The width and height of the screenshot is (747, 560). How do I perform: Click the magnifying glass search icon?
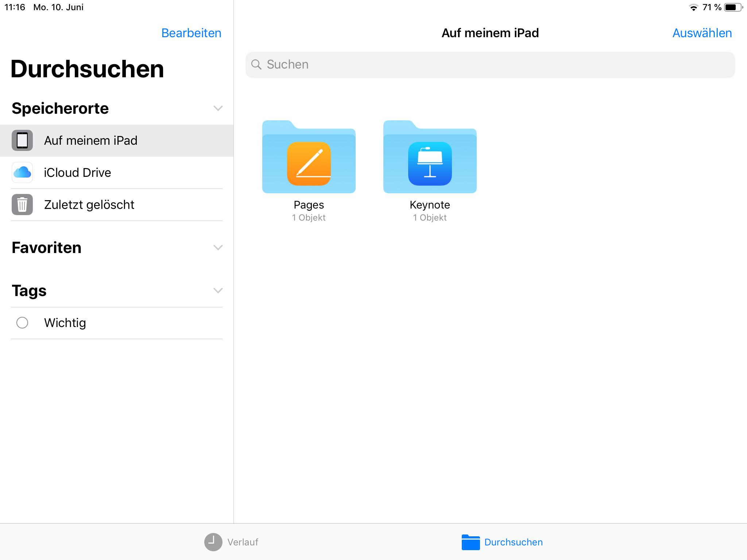[256, 65]
